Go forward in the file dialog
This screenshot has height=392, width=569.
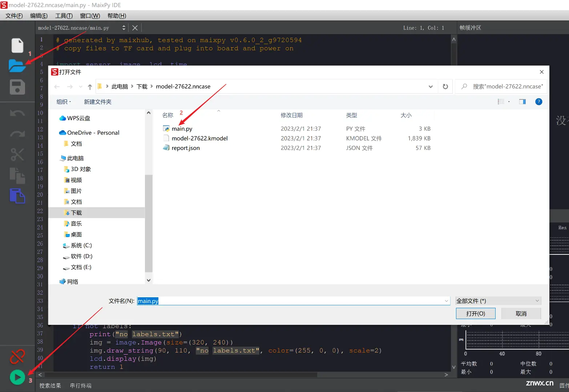pyautogui.click(x=70, y=87)
